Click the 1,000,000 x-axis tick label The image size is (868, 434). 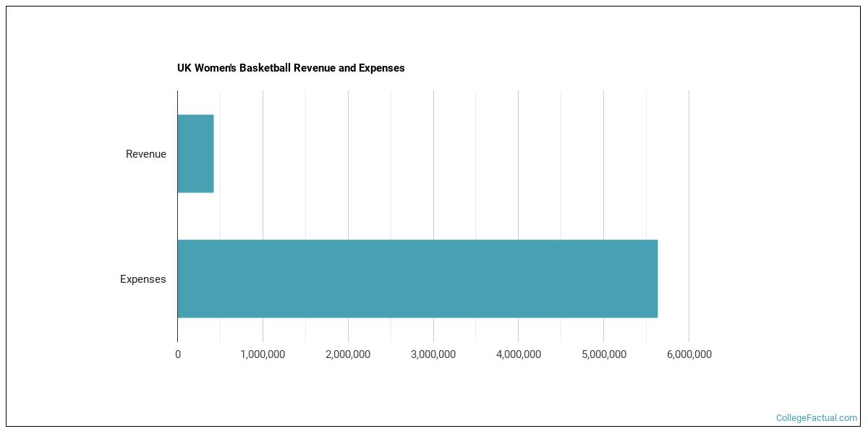click(x=263, y=354)
